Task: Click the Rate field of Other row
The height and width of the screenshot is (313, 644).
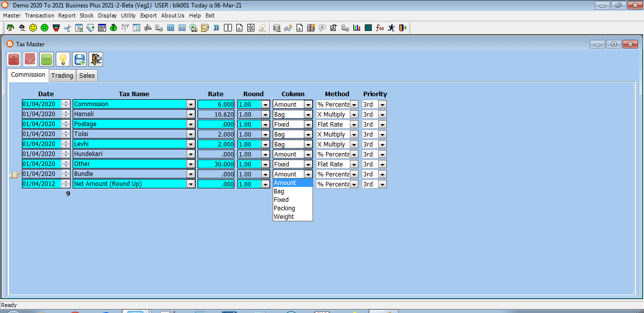Action: click(216, 164)
